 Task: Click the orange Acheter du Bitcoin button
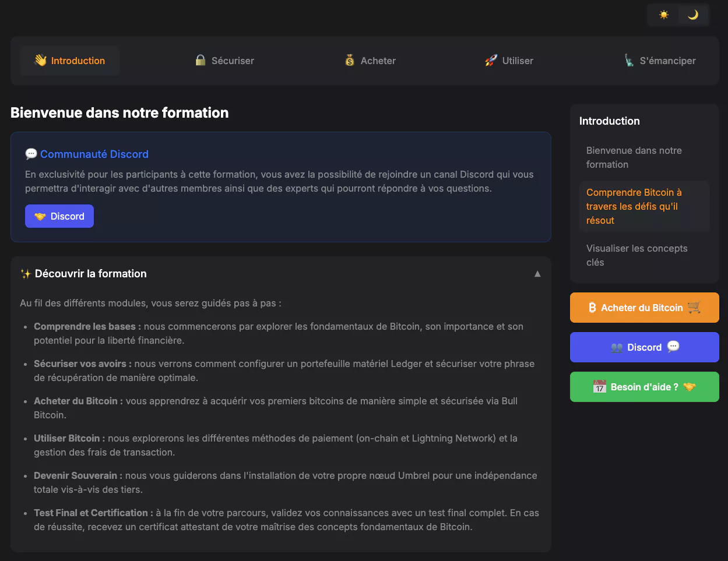[644, 308]
